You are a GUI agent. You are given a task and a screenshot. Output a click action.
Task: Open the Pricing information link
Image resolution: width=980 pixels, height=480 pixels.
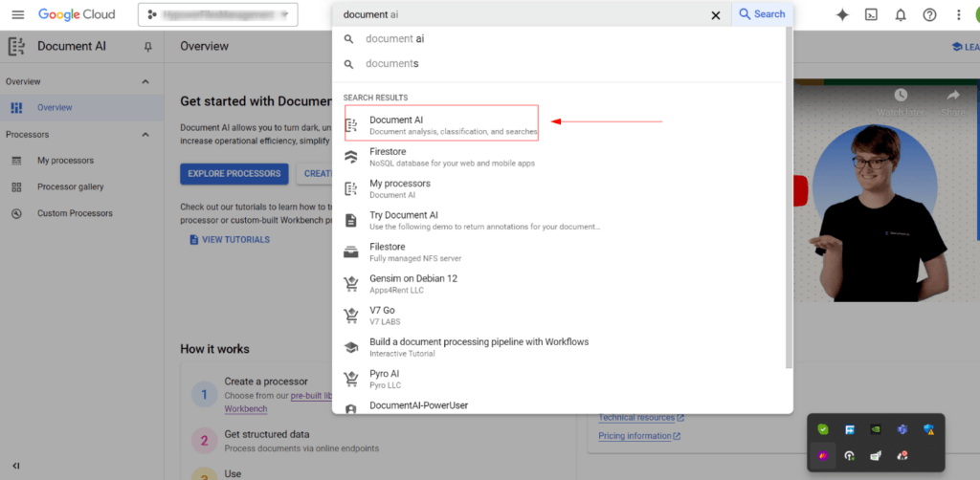coord(635,436)
